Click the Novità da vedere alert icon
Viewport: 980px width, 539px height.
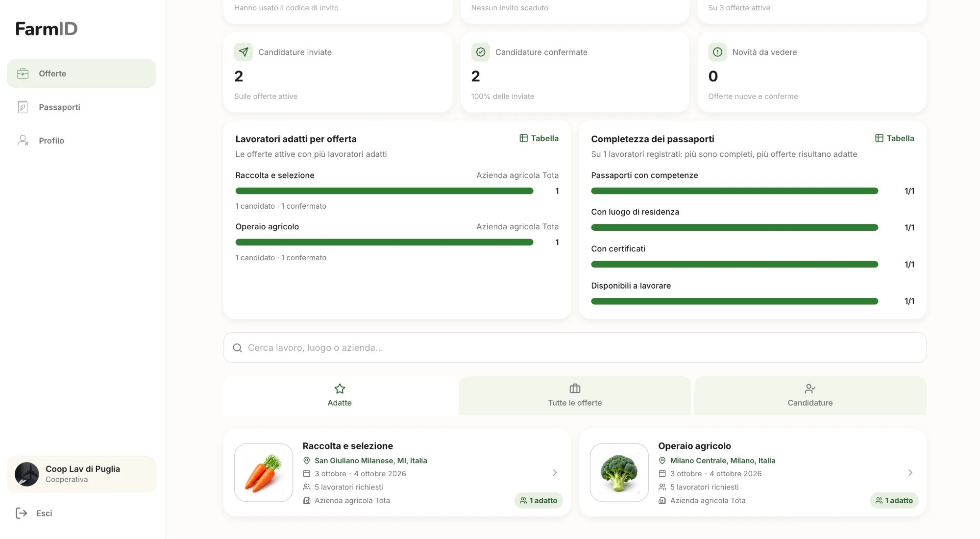pyautogui.click(x=717, y=52)
